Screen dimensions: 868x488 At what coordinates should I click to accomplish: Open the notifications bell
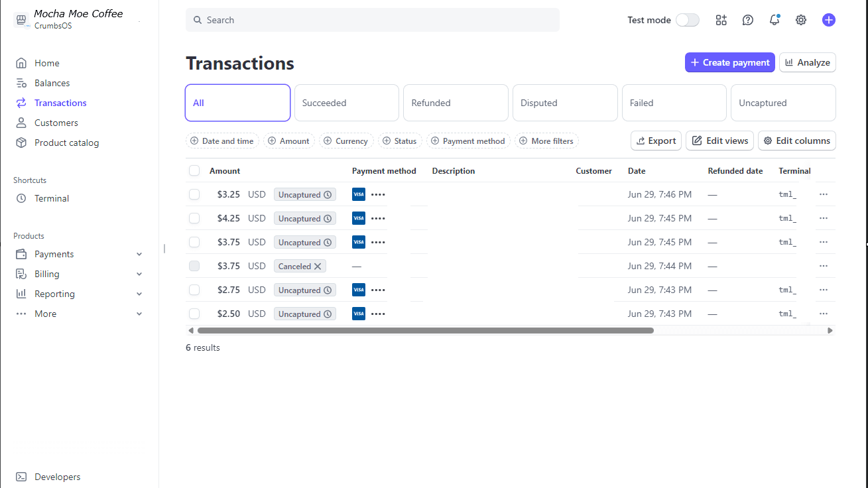[775, 20]
